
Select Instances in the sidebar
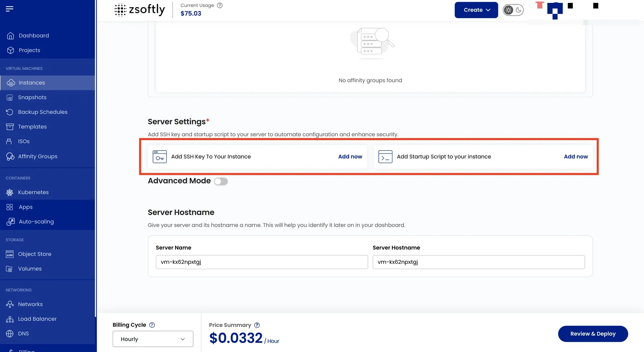(x=47, y=83)
